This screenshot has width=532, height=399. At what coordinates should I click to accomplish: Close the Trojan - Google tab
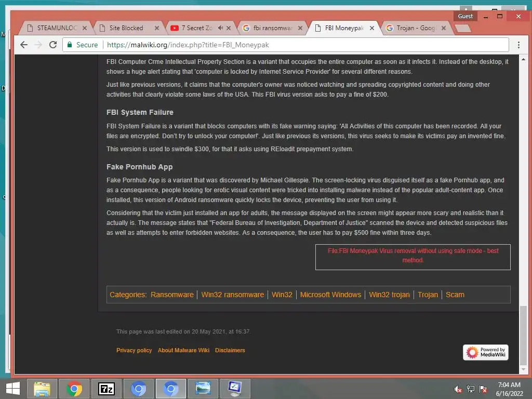[444, 28]
